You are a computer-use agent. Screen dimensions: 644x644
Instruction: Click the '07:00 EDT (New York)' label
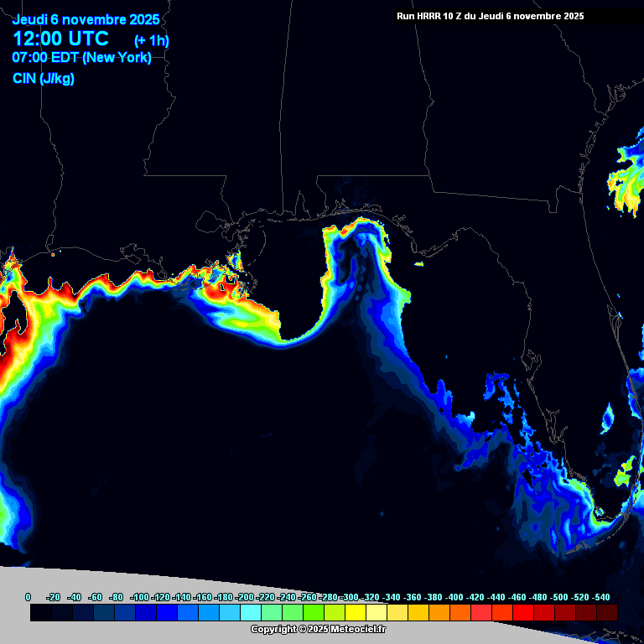[81, 58]
